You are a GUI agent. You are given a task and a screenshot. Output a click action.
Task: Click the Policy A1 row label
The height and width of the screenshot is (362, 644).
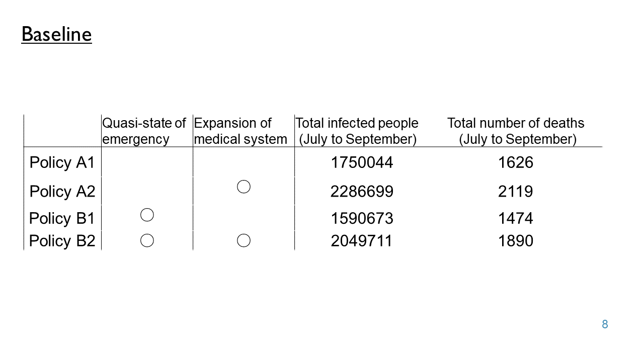[62, 163]
